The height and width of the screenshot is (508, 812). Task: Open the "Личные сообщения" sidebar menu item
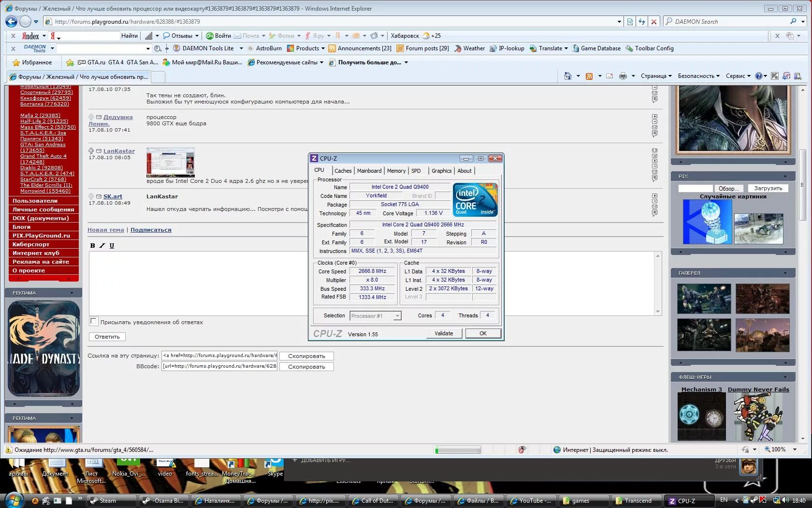point(43,209)
